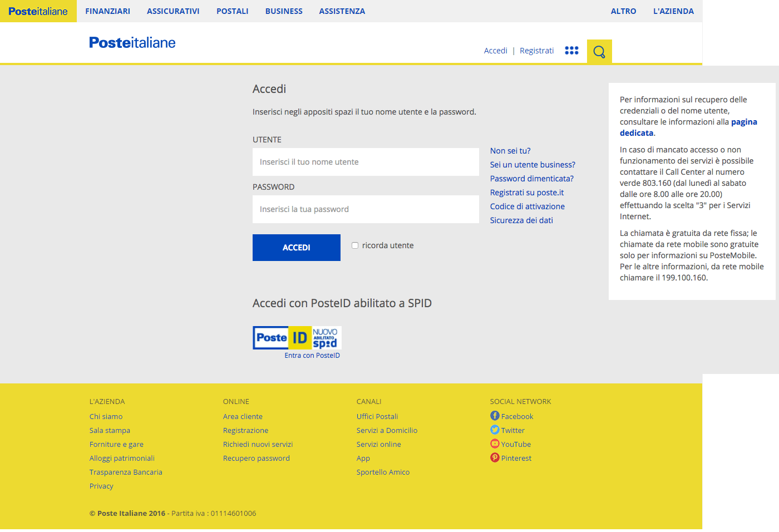Click the 'Accedi con PosteID abilitato a SPID' heading

coord(342,303)
